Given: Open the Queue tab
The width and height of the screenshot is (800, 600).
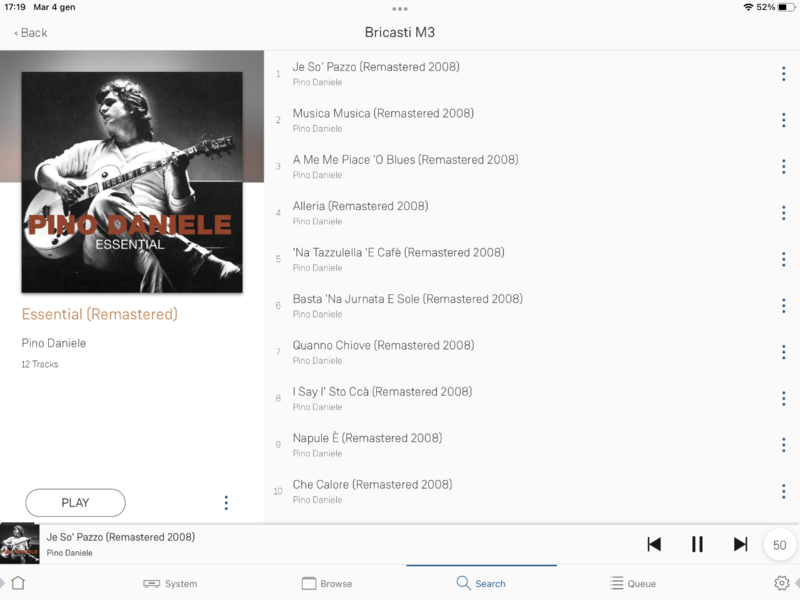Looking at the screenshot, I should coord(633,583).
